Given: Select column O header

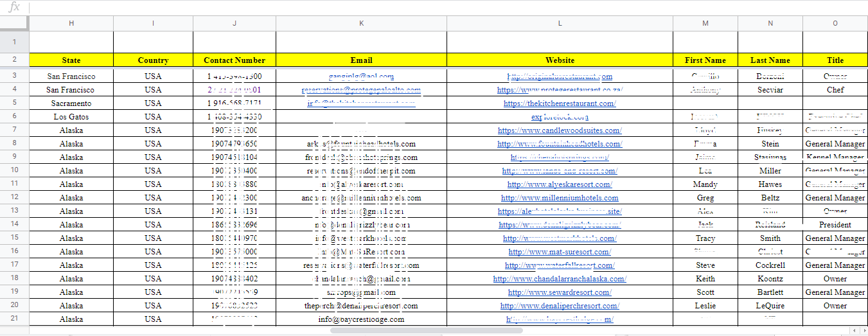Looking at the screenshot, I should (835, 23).
